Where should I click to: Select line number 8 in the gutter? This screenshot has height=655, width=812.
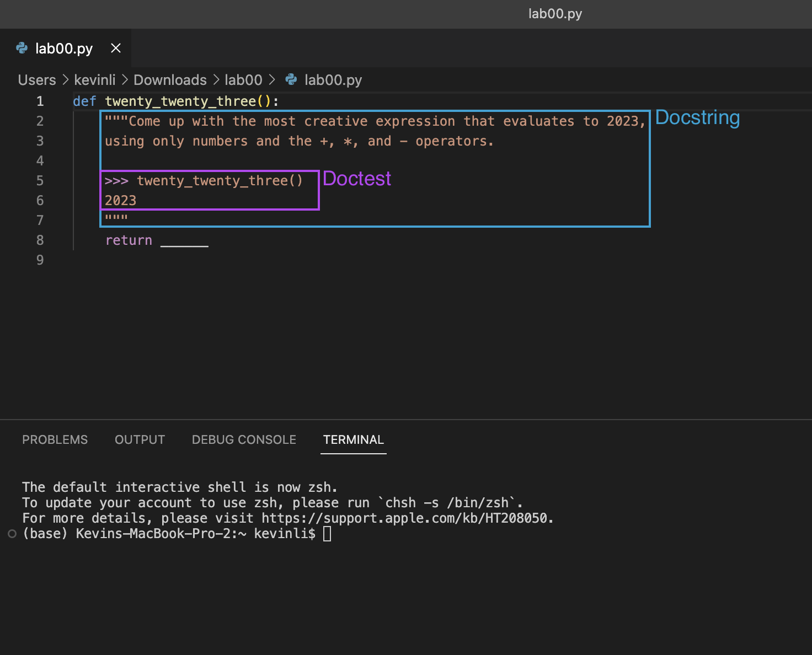[x=40, y=240]
